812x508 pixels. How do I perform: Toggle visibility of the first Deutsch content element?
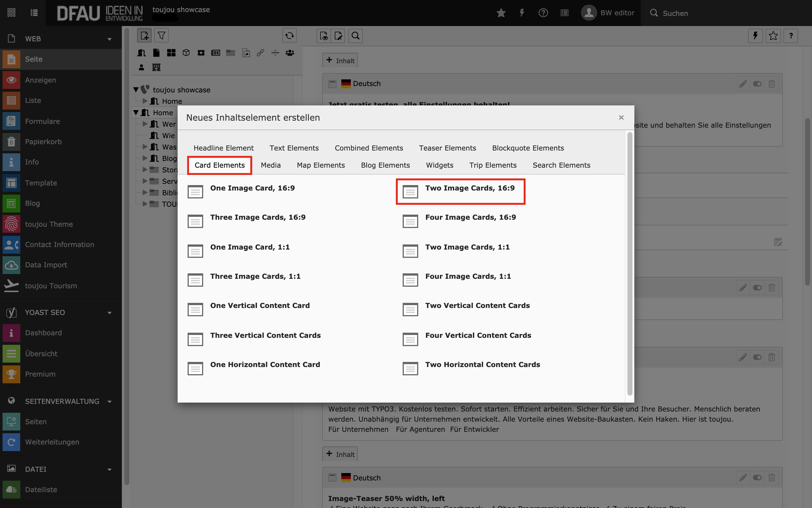point(757,84)
